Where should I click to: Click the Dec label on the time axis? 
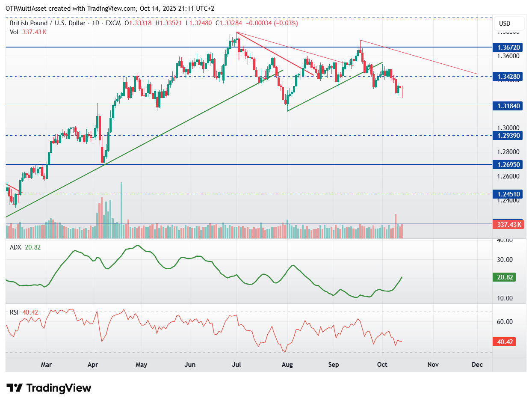[x=477, y=365]
